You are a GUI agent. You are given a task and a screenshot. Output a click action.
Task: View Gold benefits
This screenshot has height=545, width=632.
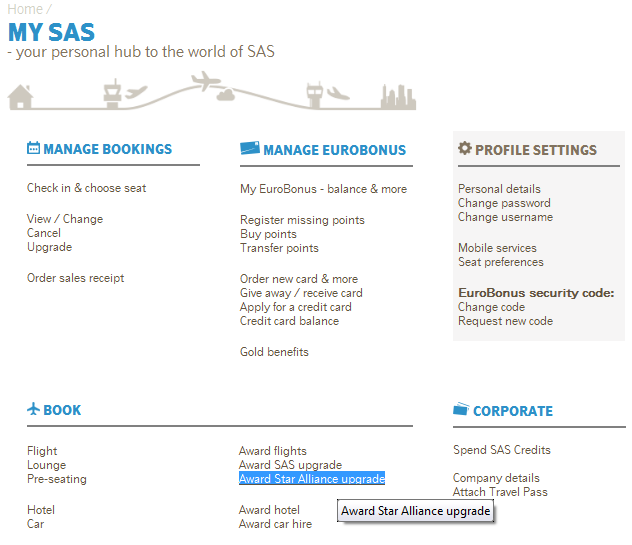[274, 352]
